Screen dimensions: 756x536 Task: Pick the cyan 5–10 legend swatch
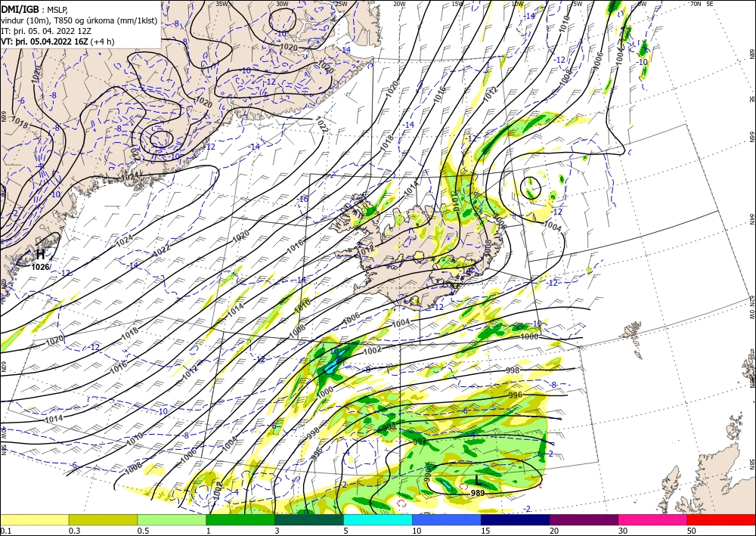click(378, 519)
